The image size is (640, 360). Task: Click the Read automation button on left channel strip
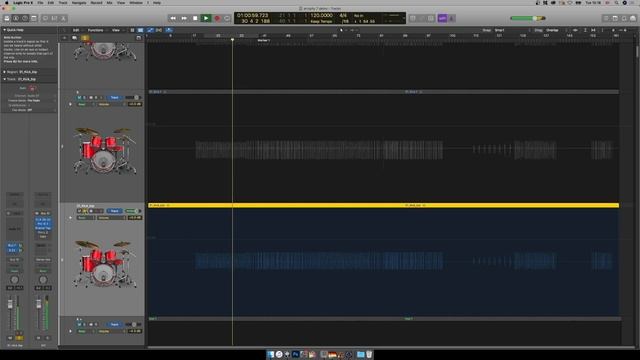click(14, 271)
